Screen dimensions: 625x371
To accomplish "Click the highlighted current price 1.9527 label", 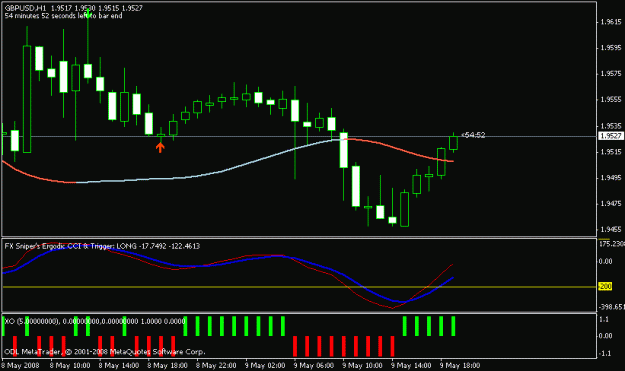I will coord(611,136).
